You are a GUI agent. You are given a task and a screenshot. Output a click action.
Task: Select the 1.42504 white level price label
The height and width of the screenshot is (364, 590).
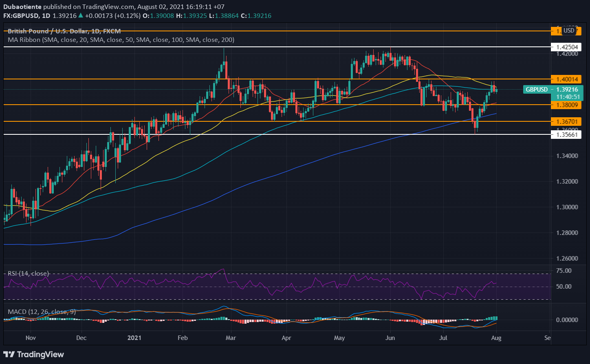tap(567, 47)
